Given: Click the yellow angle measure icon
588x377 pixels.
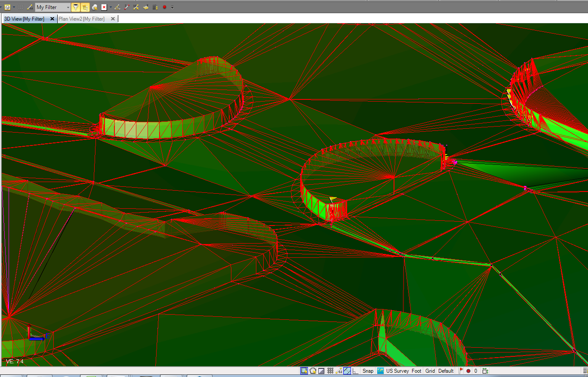Looking at the screenshot, I should click(x=117, y=7).
